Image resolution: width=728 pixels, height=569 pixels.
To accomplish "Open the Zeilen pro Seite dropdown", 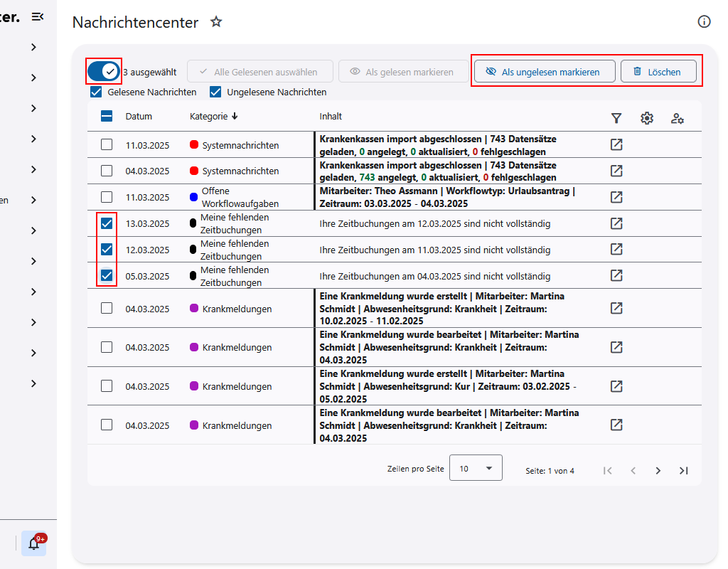I will coord(476,468).
